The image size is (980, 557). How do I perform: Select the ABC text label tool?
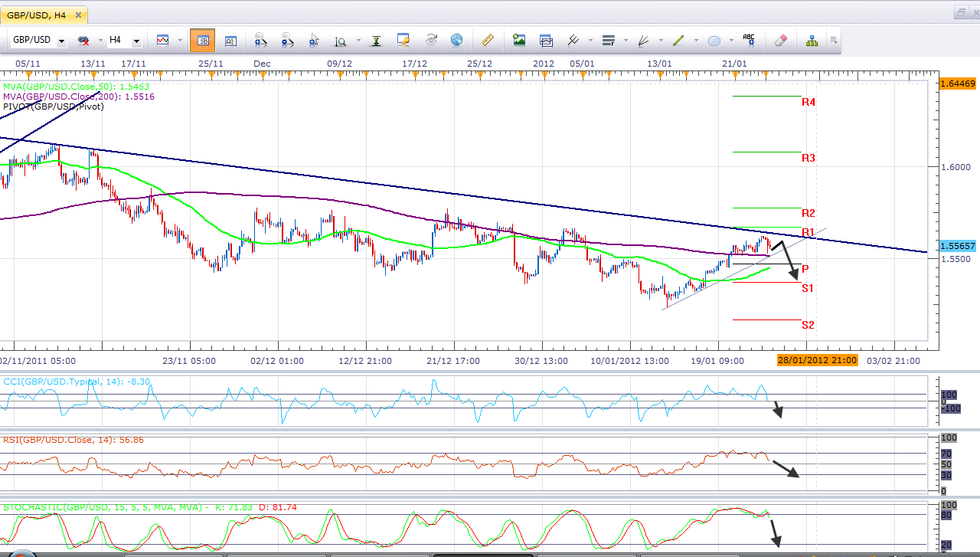pyautogui.click(x=749, y=40)
